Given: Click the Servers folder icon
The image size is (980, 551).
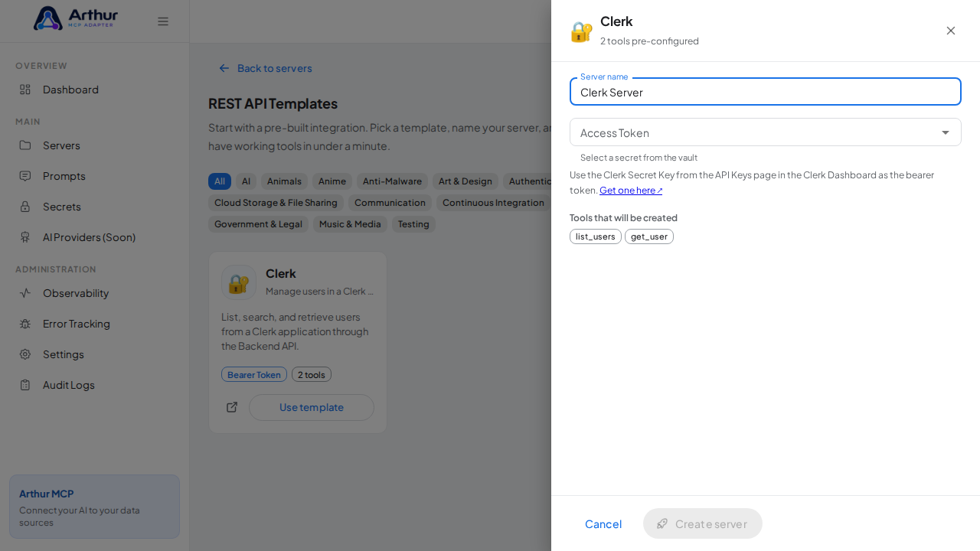Looking at the screenshot, I should click(x=25, y=145).
